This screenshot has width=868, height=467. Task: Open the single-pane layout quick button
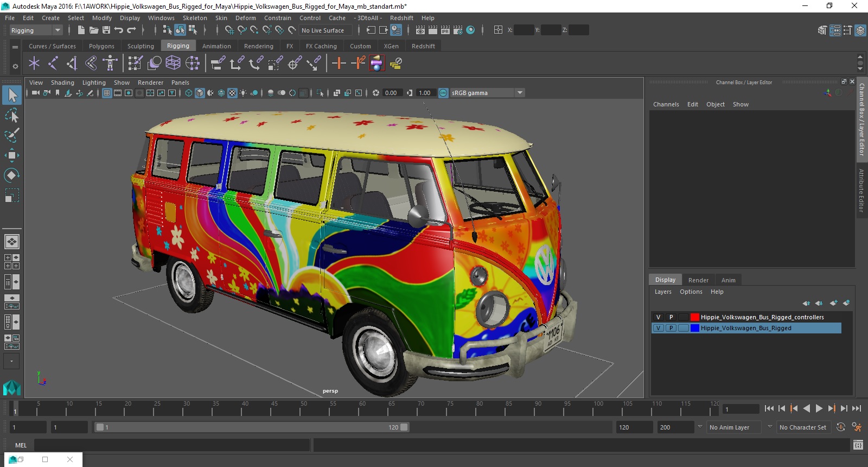pyautogui.click(x=11, y=241)
